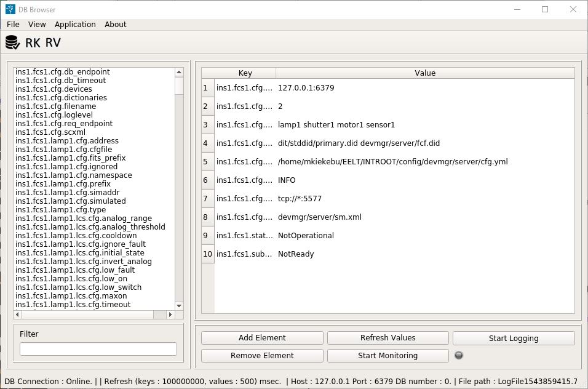The width and height of the screenshot is (588, 389).
Task: Click inside the Filter text field
Action: point(98,349)
